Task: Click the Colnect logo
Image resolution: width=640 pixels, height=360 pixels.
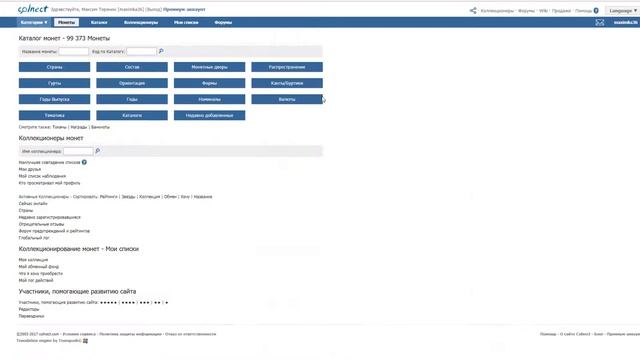Action: (x=32, y=9)
